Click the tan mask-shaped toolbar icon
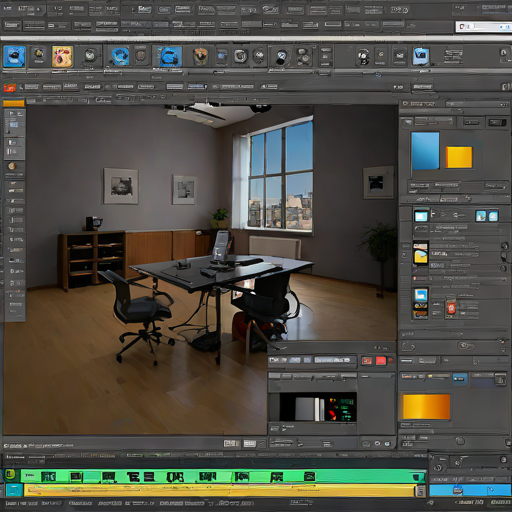 [x=200, y=56]
